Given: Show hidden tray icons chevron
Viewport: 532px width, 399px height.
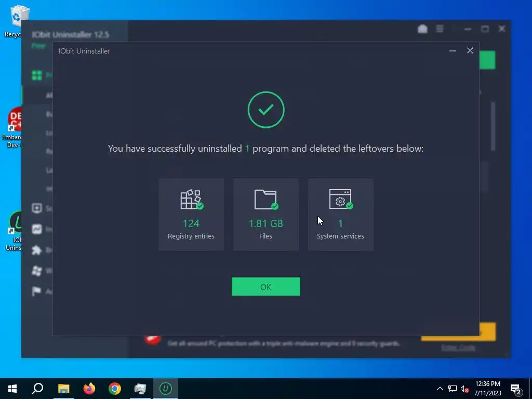Looking at the screenshot, I should click(x=440, y=389).
